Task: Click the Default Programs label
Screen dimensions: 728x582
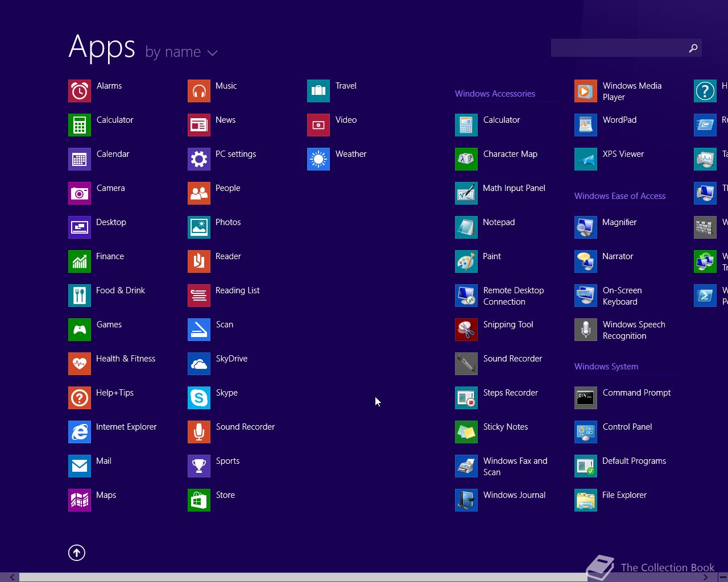Action: pos(634,461)
